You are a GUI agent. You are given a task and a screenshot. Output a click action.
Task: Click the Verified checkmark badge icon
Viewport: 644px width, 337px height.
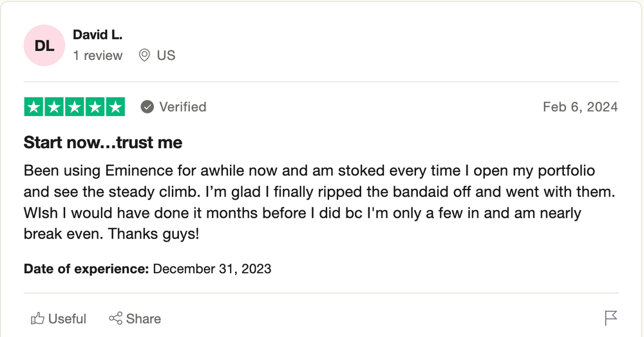click(x=147, y=107)
